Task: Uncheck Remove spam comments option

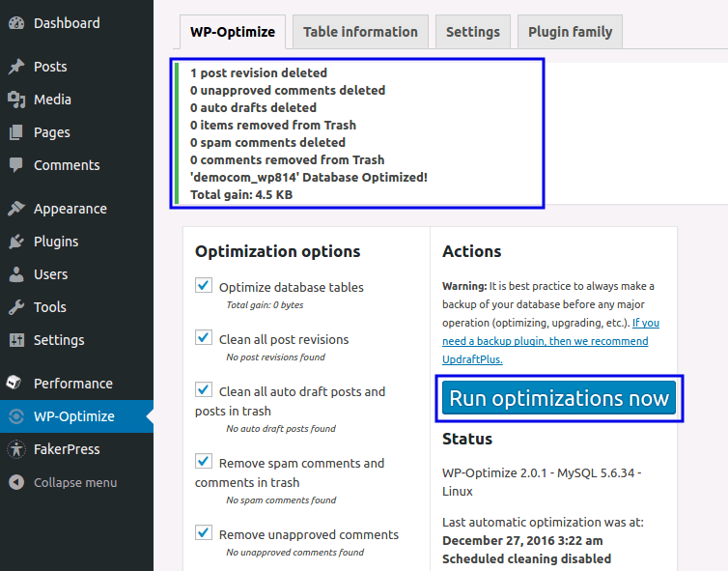Action: pyautogui.click(x=204, y=461)
